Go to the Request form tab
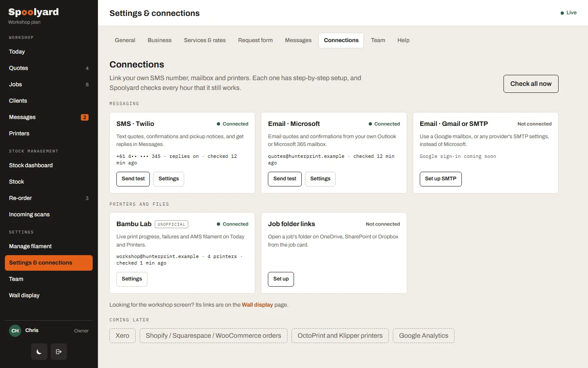588x368 pixels. click(256, 40)
